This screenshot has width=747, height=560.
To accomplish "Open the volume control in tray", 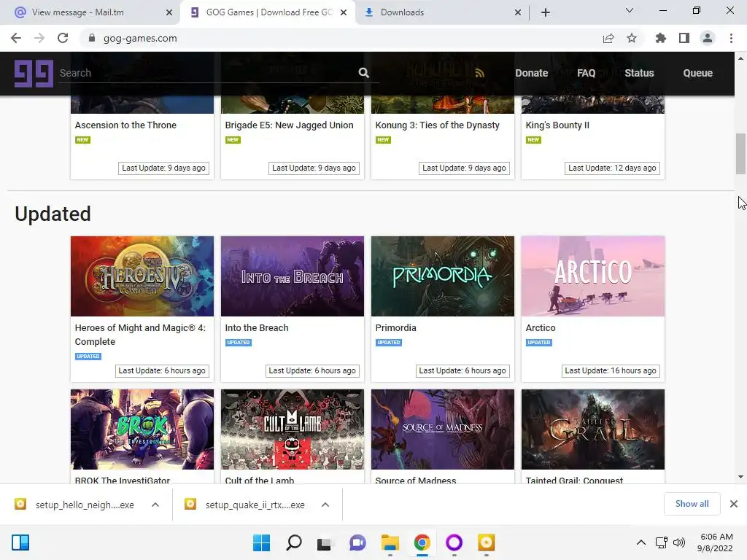I will (x=679, y=542).
